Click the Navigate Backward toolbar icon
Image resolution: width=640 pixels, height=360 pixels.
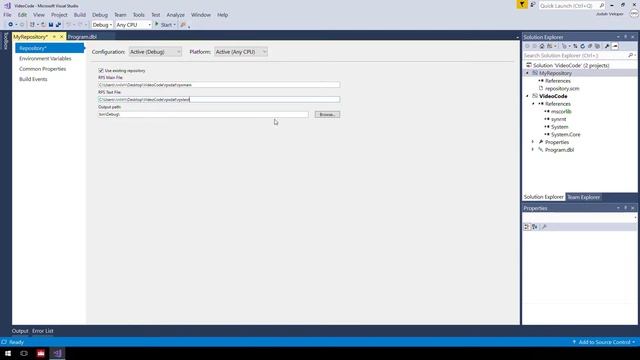(x=10, y=25)
